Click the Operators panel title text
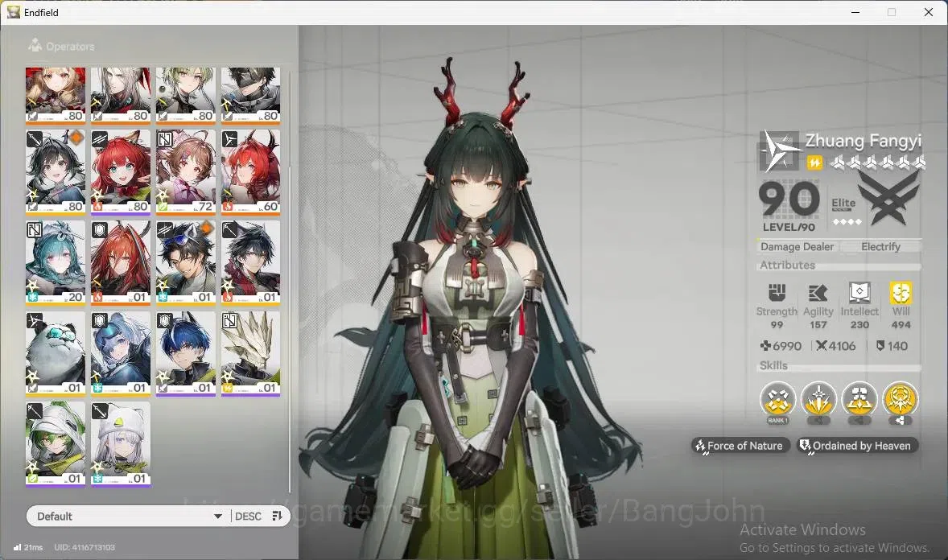948x560 pixels. [x=70, y=47]
